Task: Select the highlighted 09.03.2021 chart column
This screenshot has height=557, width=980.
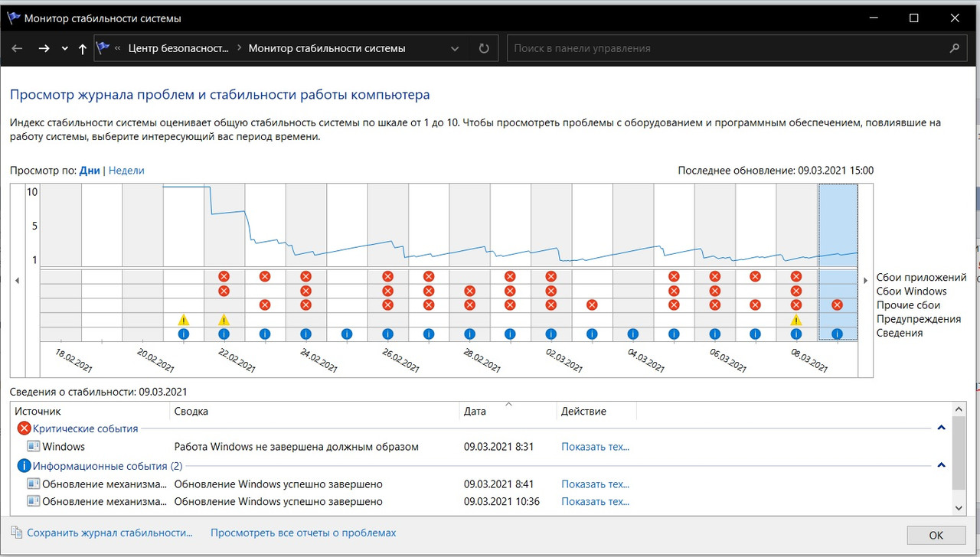Action: [838, 262]
